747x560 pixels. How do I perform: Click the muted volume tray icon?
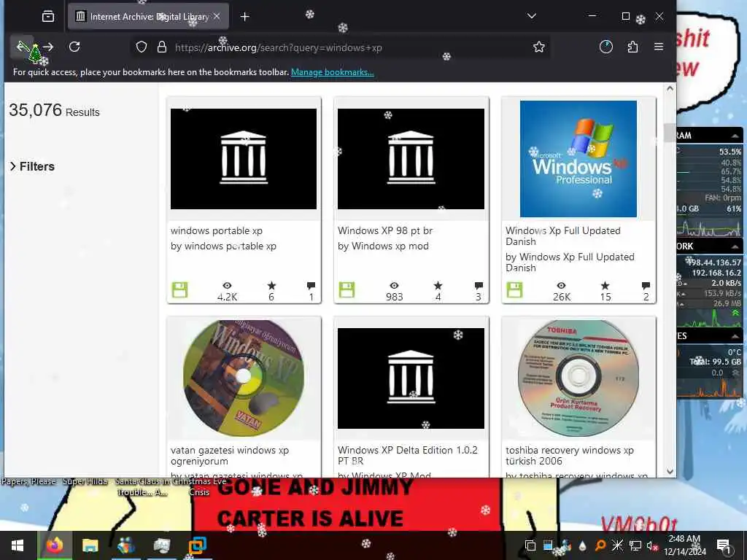(651, 545)
